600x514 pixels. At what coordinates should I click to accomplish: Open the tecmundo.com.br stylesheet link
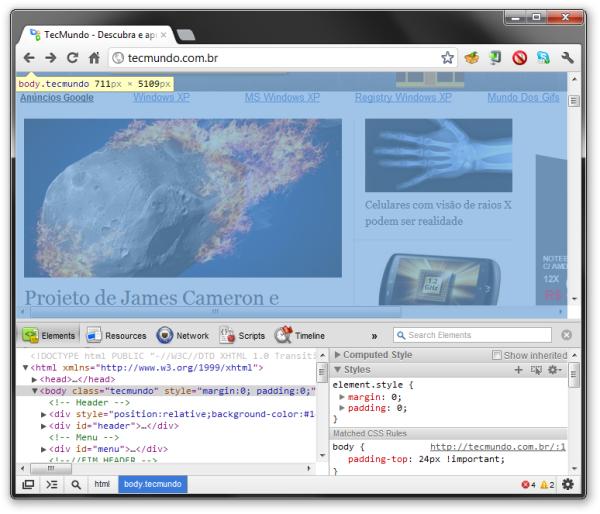tap(497, 447)
